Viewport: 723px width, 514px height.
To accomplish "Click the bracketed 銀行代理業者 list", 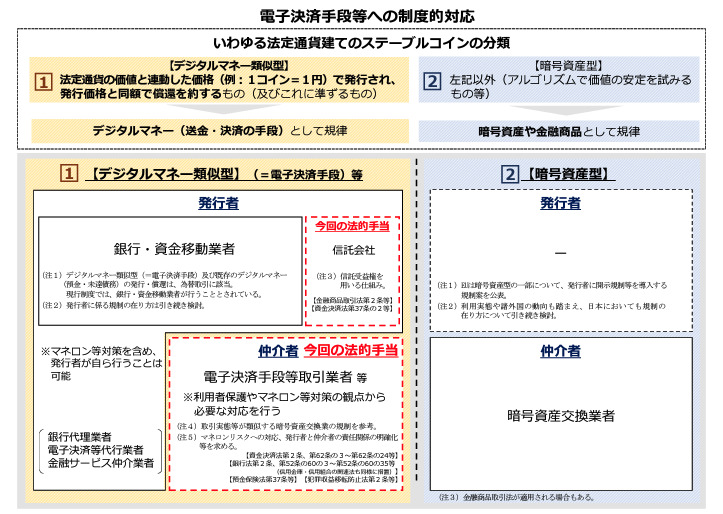I will click(x=101, y=450).
